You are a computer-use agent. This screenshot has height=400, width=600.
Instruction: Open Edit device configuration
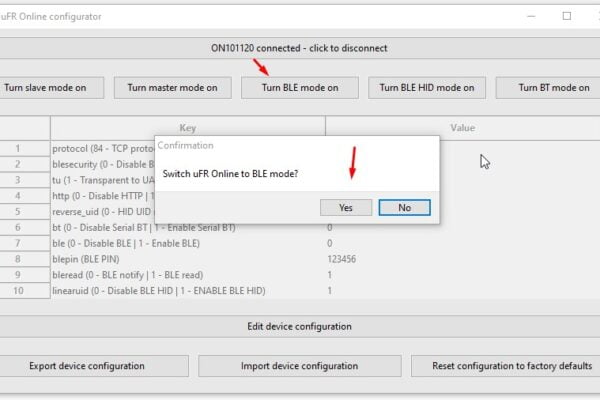(300, 327)
